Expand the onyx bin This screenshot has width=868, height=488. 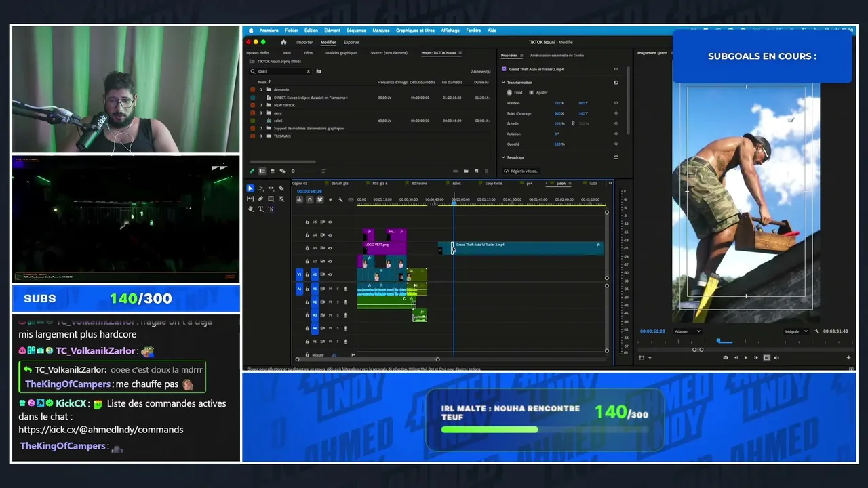click(261, 113)
